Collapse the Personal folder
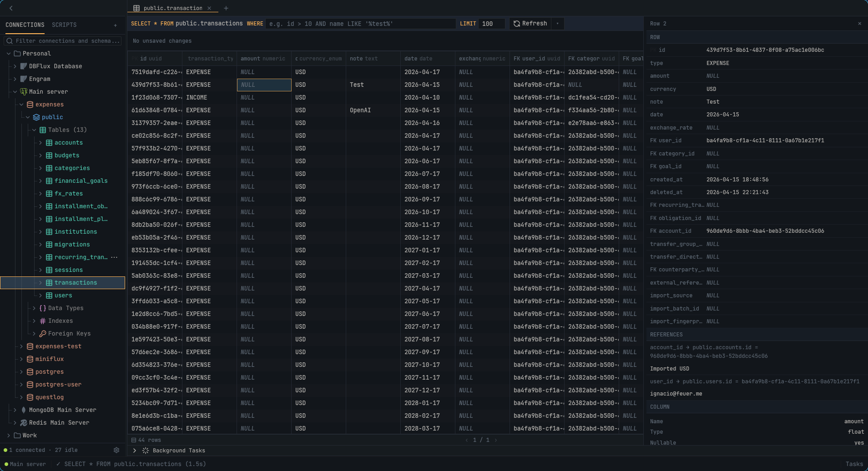Viewport: 868px width, 471px height. point(9,54)
